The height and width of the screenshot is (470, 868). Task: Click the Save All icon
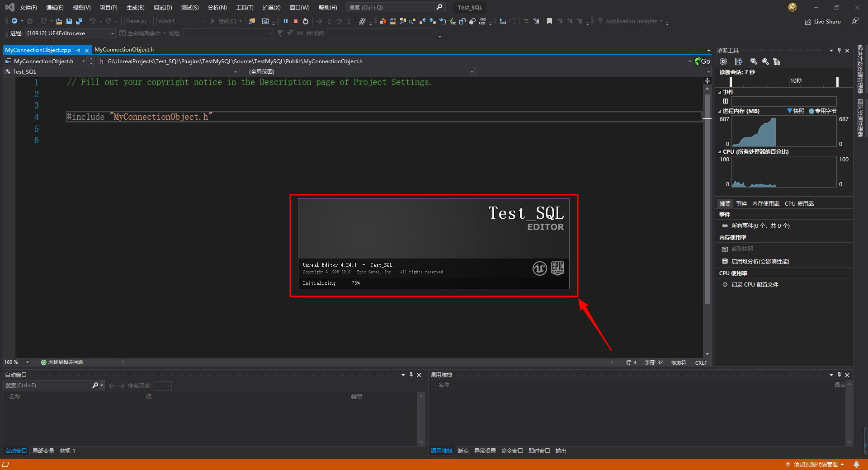[x=79, y=21]
